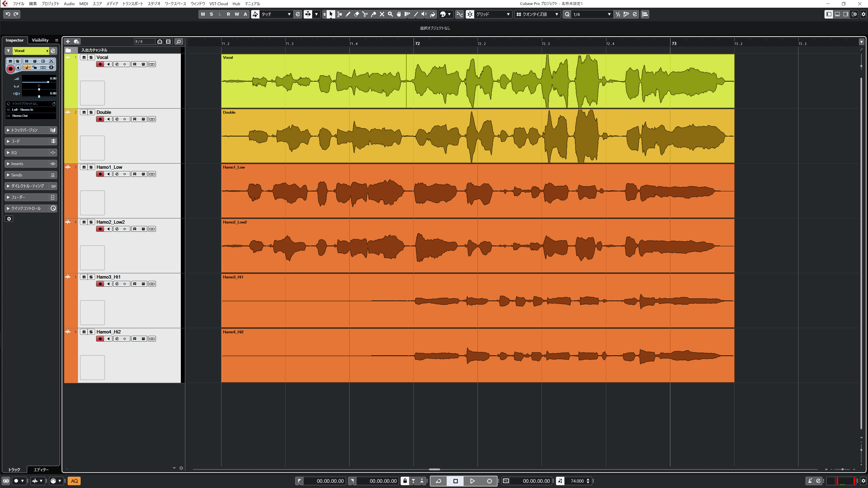This screenshot has width=868, height=488.
Task: Select the Object Selection arrow tool
Action: tap(331, 14)
